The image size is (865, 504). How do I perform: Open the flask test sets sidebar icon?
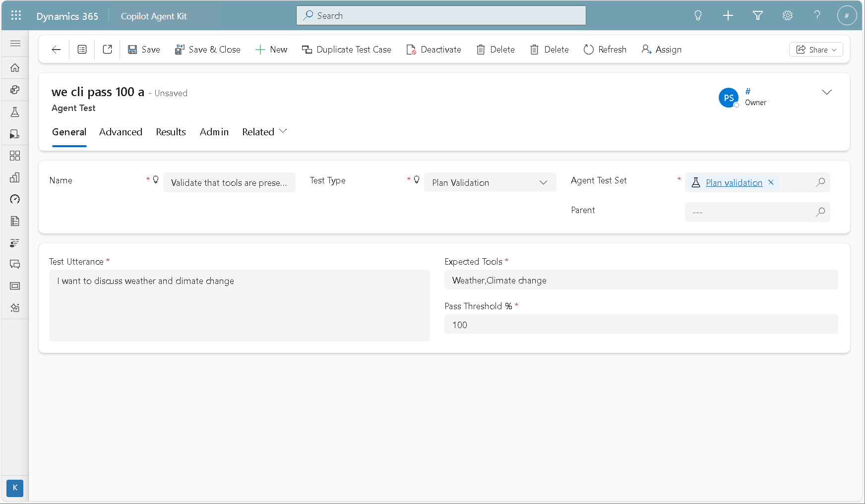15,112
